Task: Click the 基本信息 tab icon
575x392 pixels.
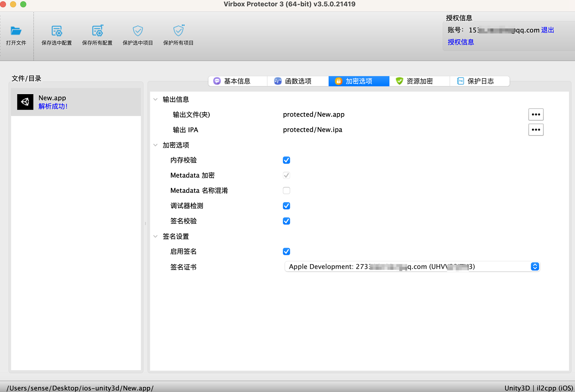Action: point(217,81)
